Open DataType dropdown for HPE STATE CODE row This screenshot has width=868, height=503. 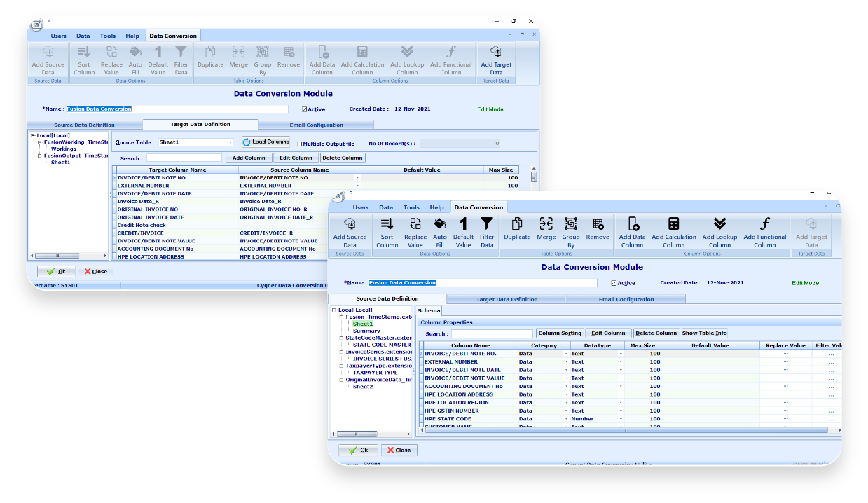coord(621,419)
